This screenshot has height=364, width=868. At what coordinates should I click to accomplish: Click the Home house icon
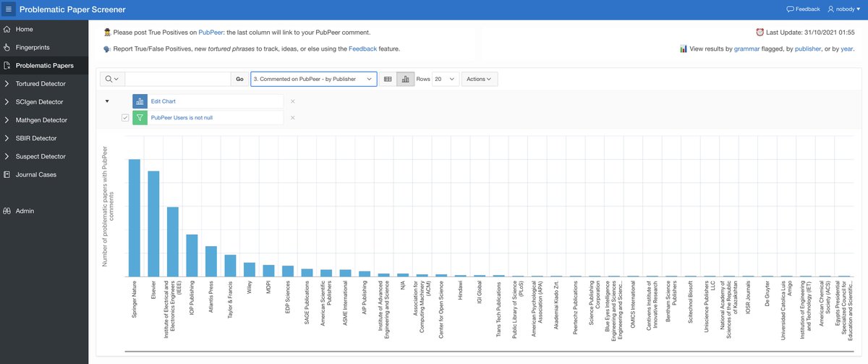point(7,29)
